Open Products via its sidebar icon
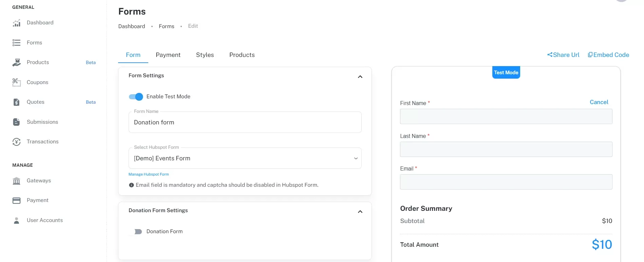The image size is (644, 262). [16, 62]
